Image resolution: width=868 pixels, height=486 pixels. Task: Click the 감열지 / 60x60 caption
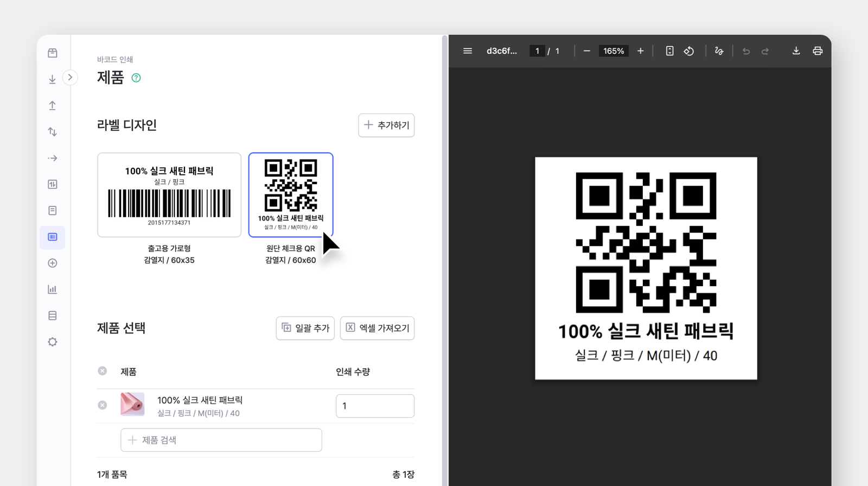(291, 260)
